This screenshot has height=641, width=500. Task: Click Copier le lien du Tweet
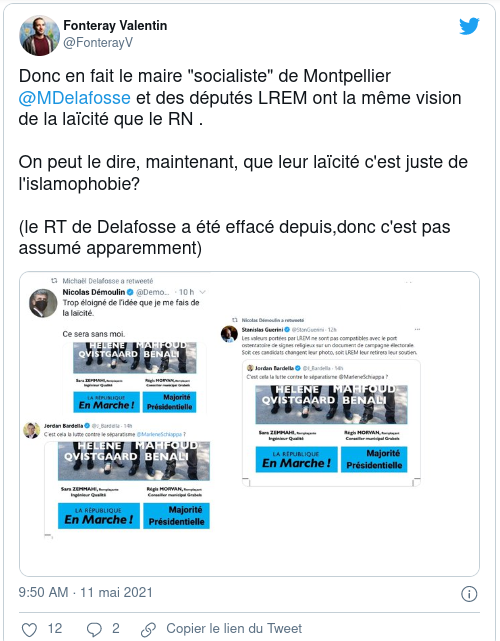coord(234,628)
